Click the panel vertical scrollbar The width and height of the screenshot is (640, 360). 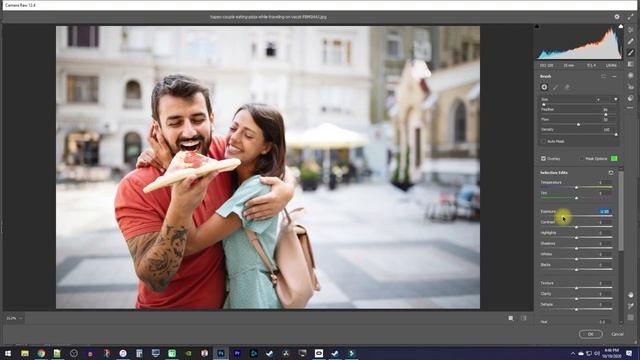621,211
